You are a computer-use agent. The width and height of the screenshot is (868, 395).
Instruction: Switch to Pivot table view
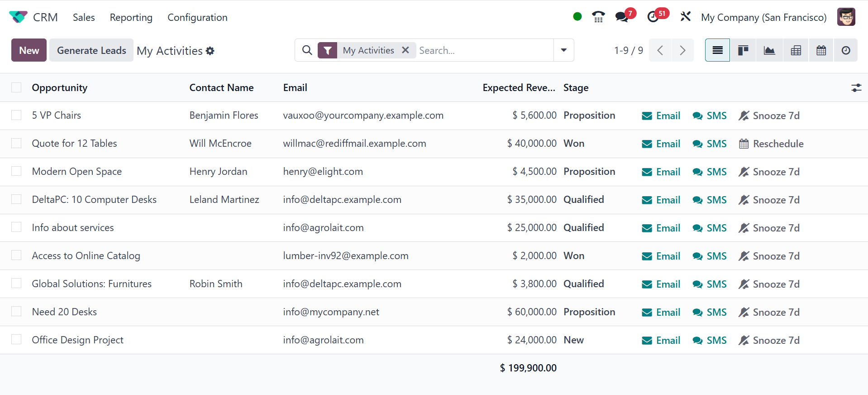click(x=796, y=50)
